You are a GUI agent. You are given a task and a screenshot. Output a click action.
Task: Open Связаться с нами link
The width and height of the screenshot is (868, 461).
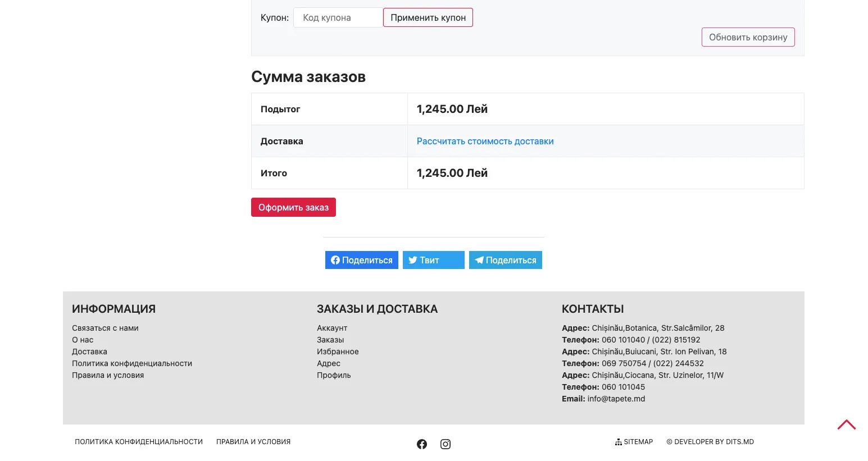click(105, 328)
